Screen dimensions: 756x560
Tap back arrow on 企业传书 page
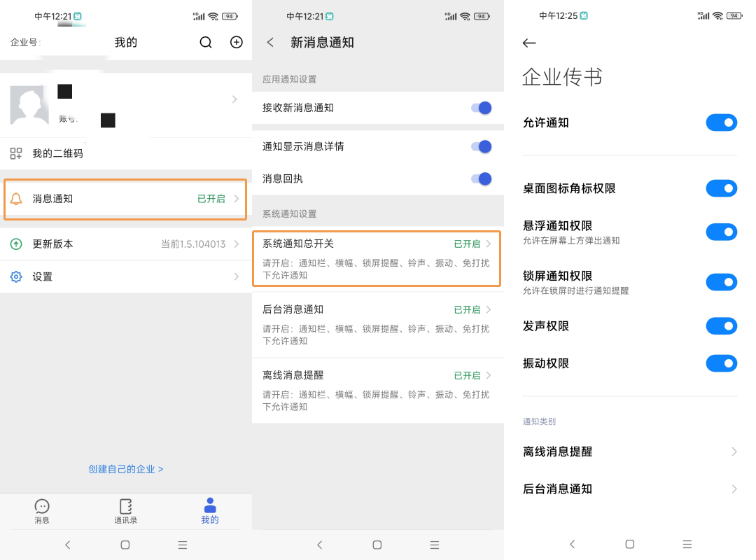[x=529, y=43]
